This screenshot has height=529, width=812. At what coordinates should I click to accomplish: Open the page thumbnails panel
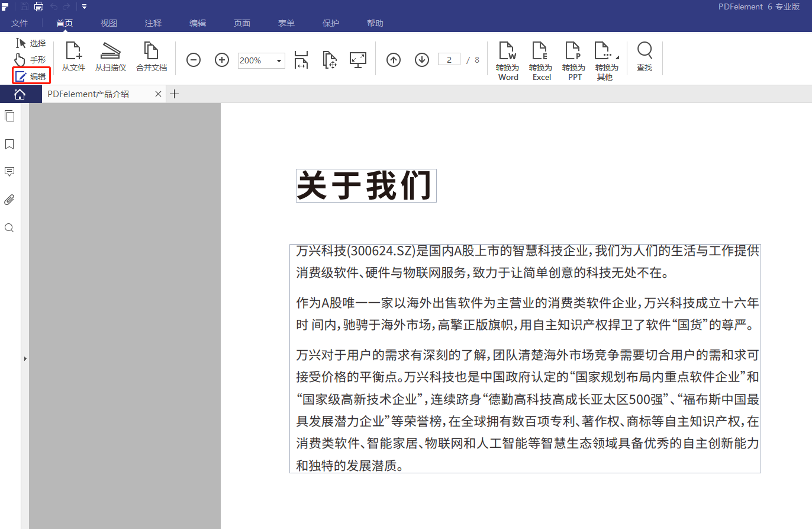(x=9, y=116)
